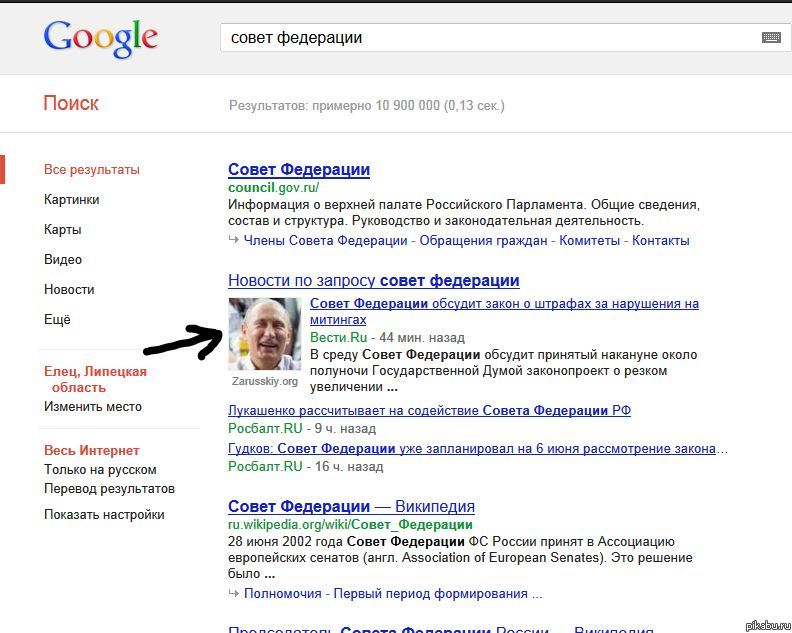Click the Google logo
Image resolution: width=792 pixels, height=633 pixels.
100,37
